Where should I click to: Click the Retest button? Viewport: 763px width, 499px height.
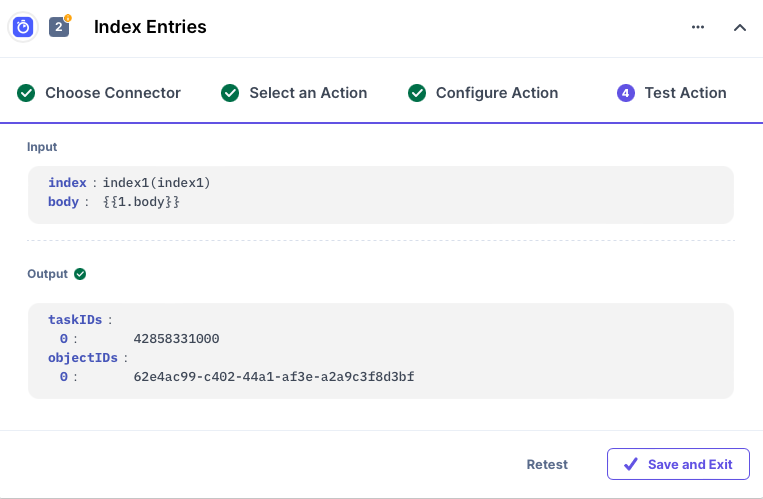pyautogui.click(x=547, y=464)
